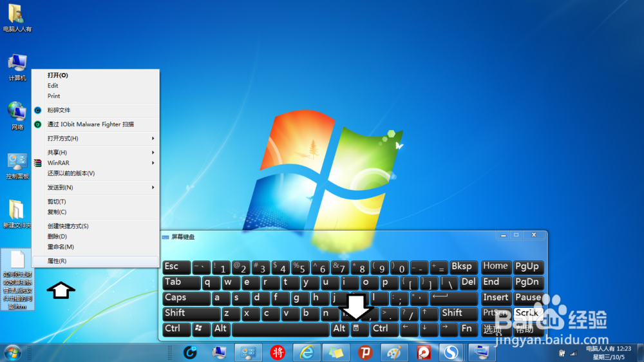
Task: Open the Paint palette taskbar icon
Action: tap(394, 352)
